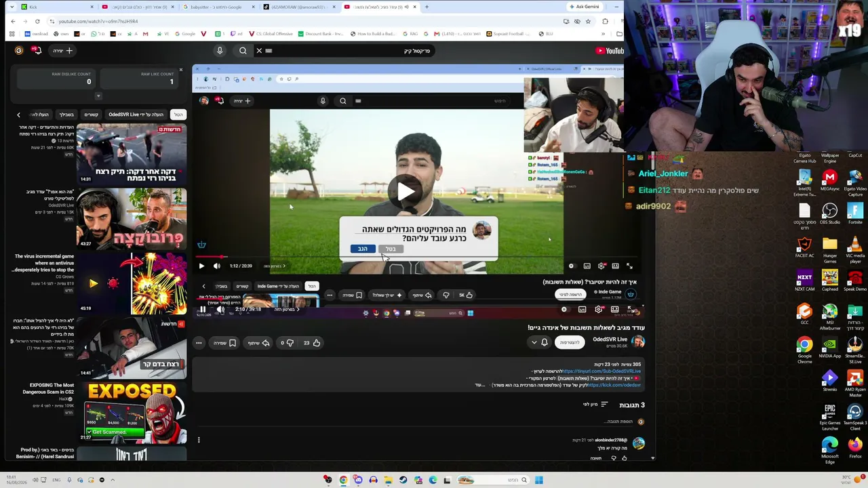Launch OBS Studio from the desktop
This screenshot has height=488, width=868.
[830, 213]
